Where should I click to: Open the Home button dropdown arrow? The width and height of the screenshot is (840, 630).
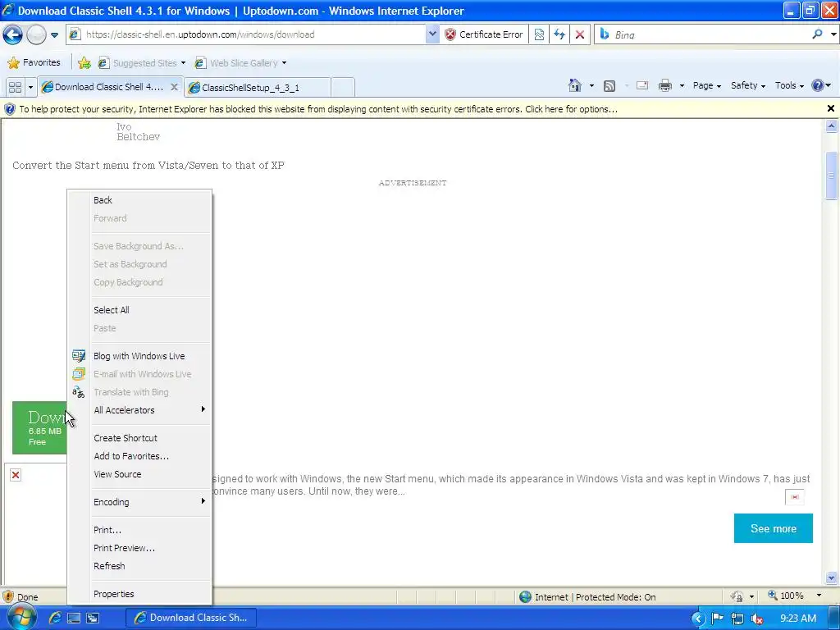pos(591,85)
